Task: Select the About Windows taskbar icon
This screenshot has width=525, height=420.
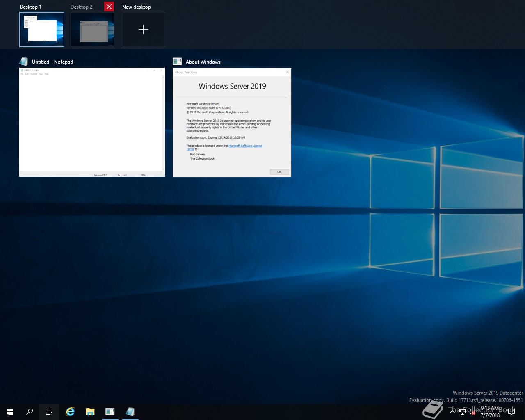Action: pyautogui.click(x=110, y=411)
